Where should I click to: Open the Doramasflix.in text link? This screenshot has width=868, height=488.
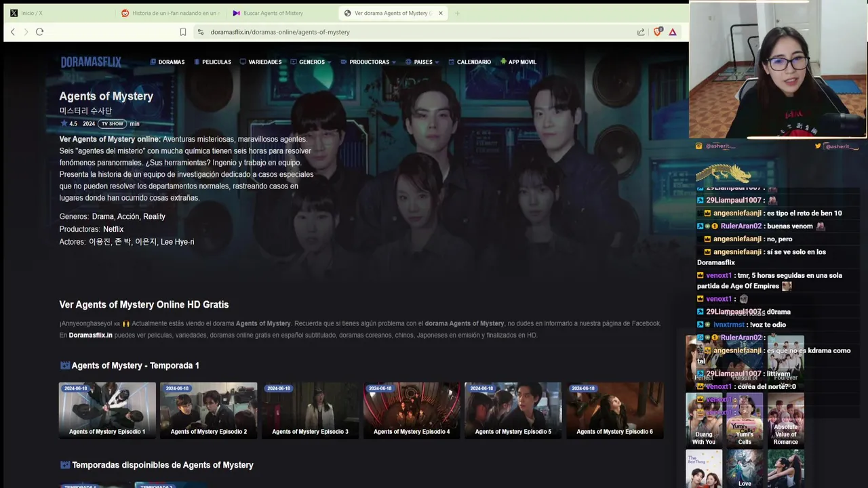click(x=90, y=335)
